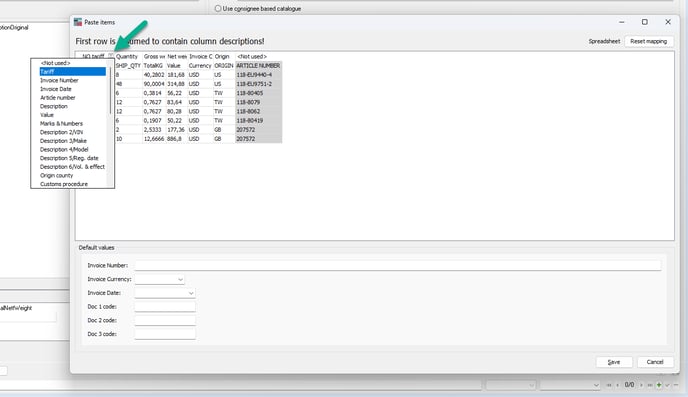Image resolution: width=688 pixels, height=397 pixels.
Task: Click the TotalKG cell
Action: click(x=154, y=65)
